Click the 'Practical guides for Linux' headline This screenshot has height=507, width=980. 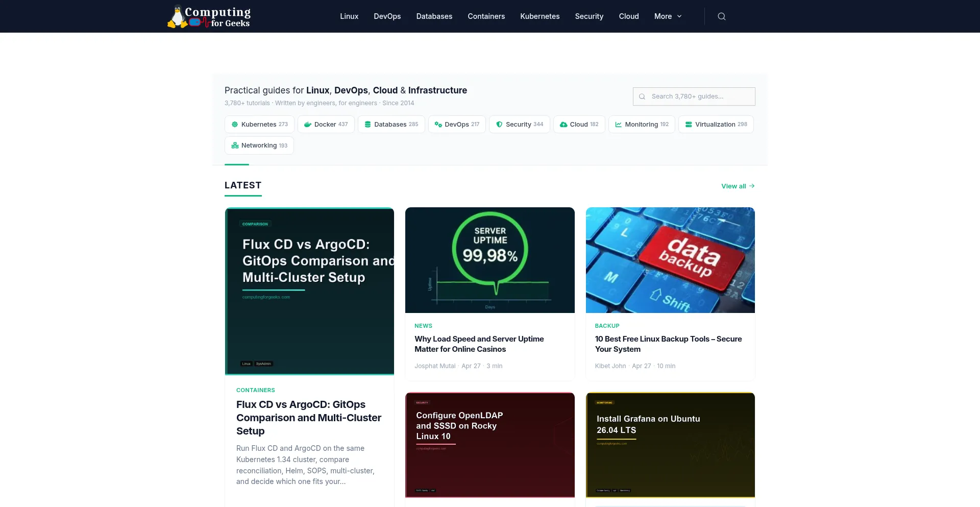tap(346, 90)
